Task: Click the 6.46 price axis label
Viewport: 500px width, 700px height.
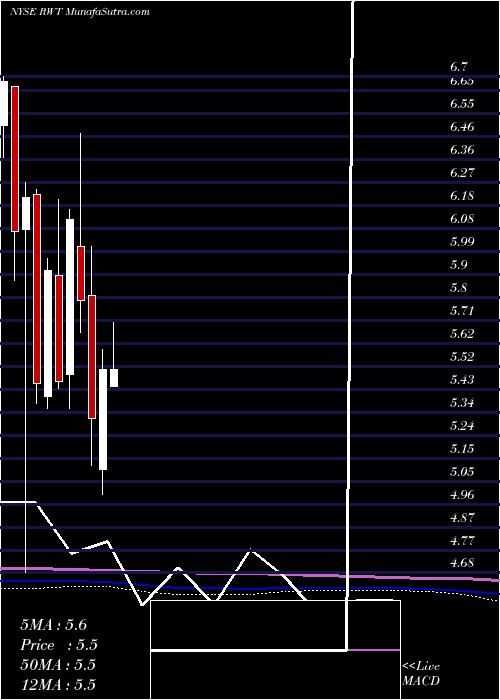Action: [x=461, y=127]
